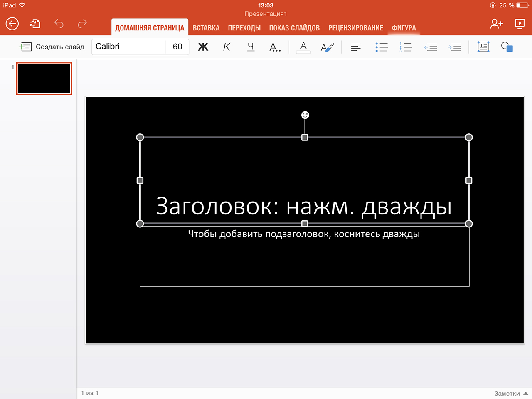Screen dimensions: 532x399
Task: Open the ПЕРЕХОДЫ tab
Action: point(244,28)
